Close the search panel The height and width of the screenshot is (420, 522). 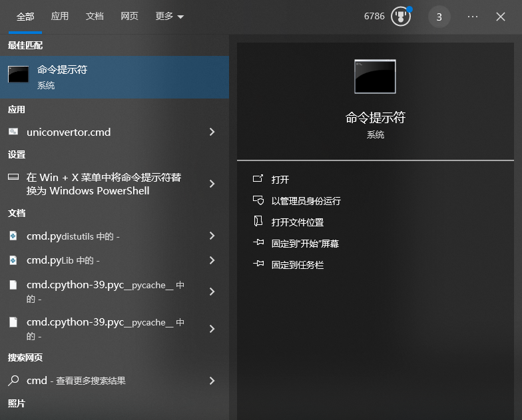(x=501, y=17)
